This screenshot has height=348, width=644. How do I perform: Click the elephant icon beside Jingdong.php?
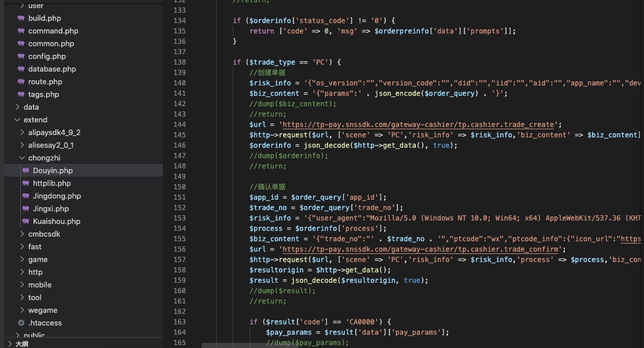pos(26,196)
